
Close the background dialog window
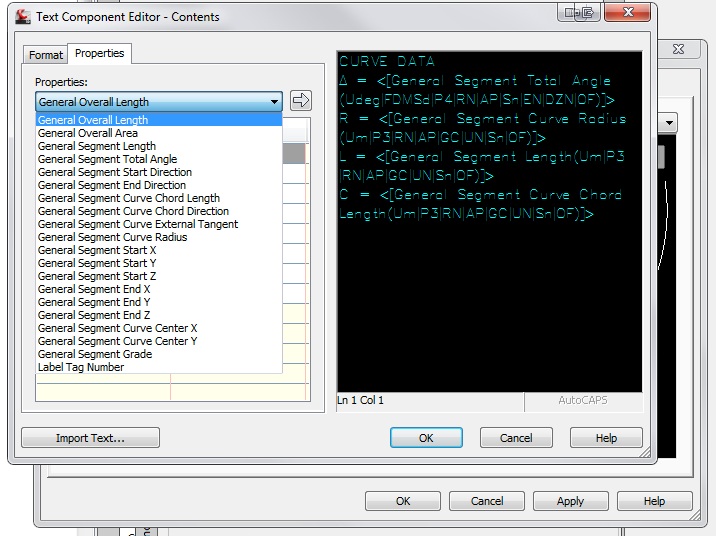click(x=679, y=49)
